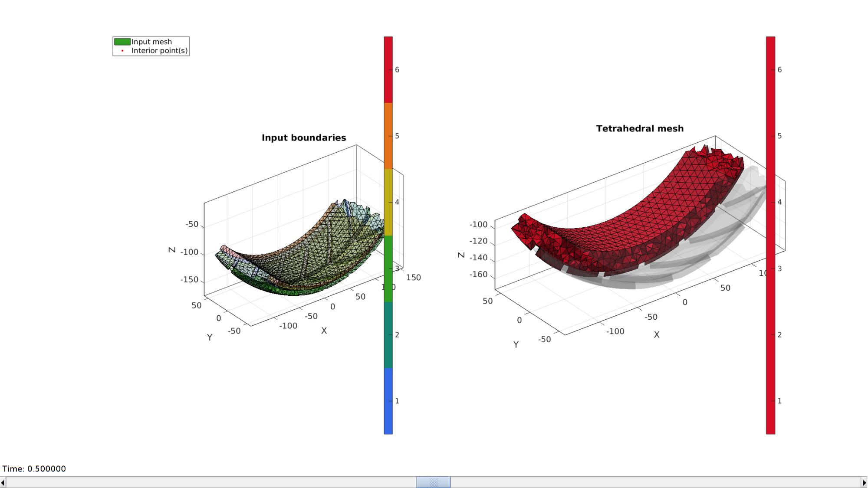Click the slider's right arrow button
The height and width of the screenshot is (488, 868).
pos(864,482)
